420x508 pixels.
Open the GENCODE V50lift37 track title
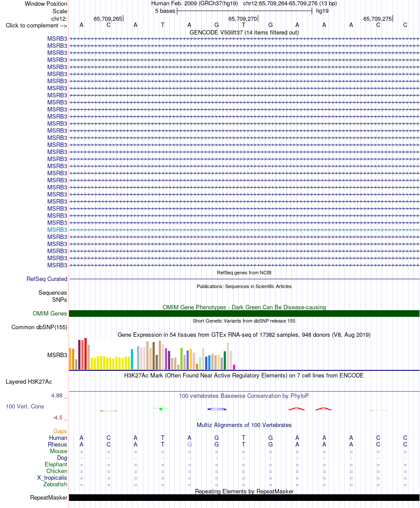(x=244, y=32)
